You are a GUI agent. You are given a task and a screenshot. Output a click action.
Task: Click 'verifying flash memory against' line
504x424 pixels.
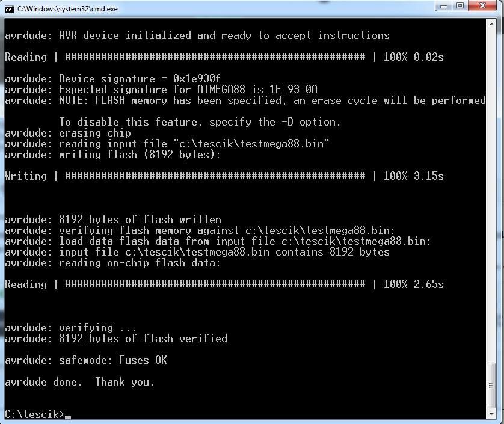200,230
